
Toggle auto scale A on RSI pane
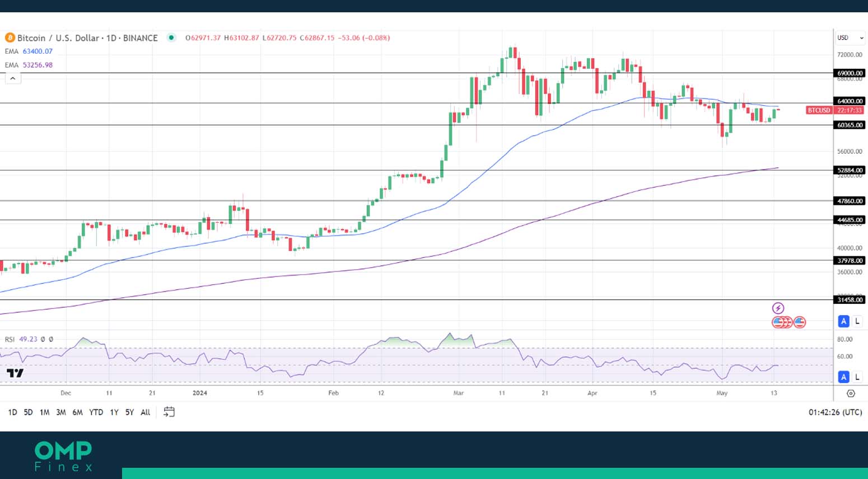843,377
